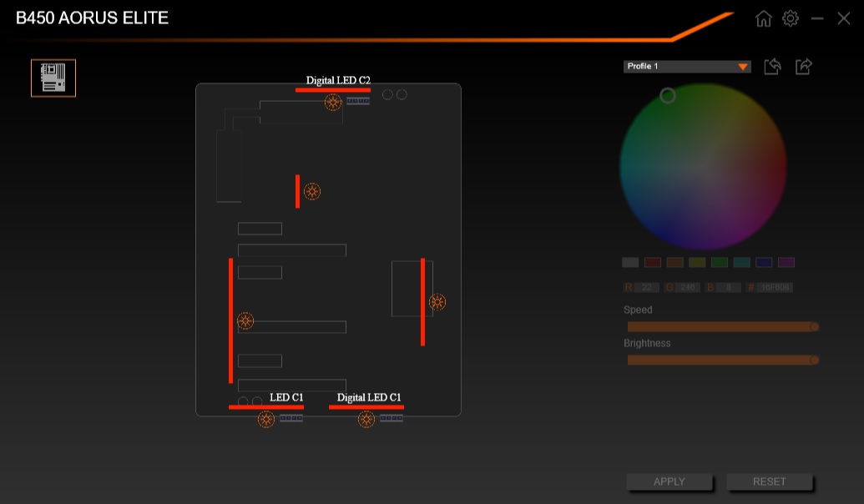
Task: Open the settings gear
Action: click(x=791, y=18)
